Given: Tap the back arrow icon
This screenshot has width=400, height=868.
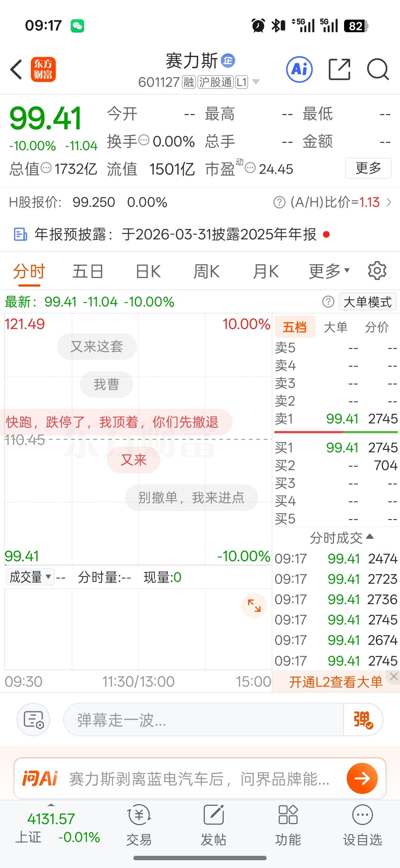Looking at the screenshot, I should click(16, 69).
